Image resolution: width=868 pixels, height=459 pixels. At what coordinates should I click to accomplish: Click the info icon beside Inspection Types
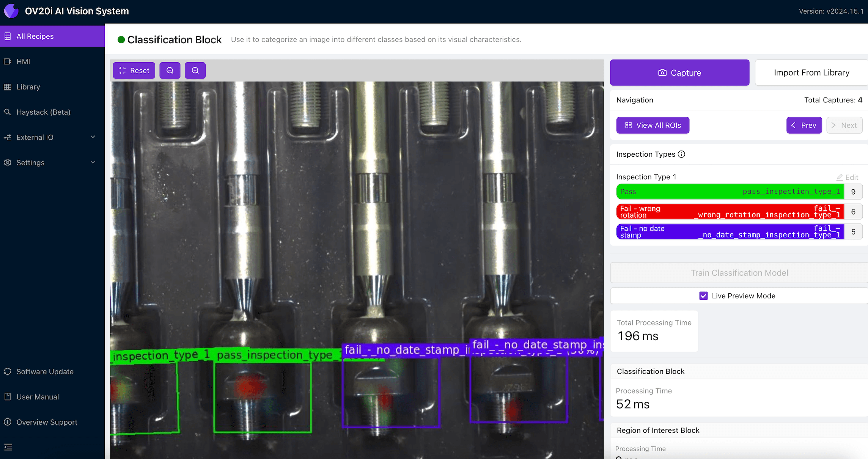coord(682,154)
